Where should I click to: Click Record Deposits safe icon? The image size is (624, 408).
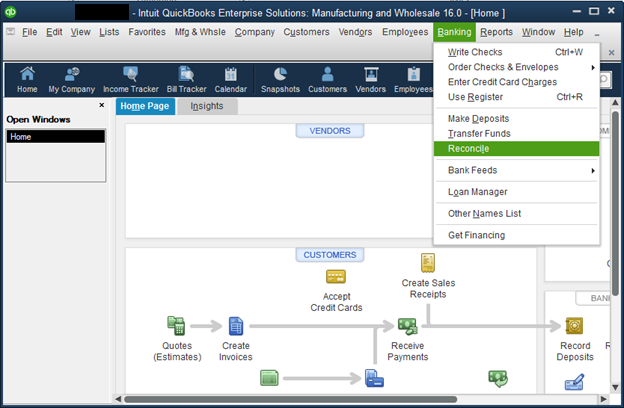click(574, 326)
